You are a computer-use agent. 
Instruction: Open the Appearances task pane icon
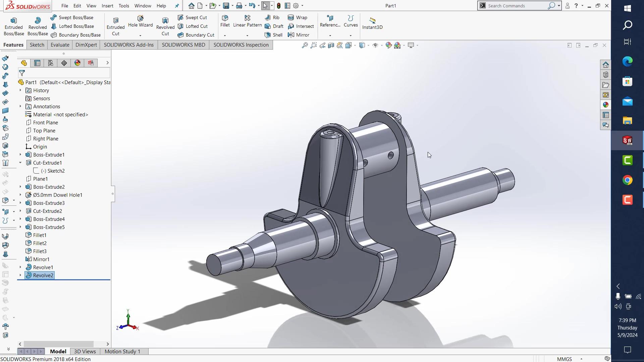tap(605, 105)
